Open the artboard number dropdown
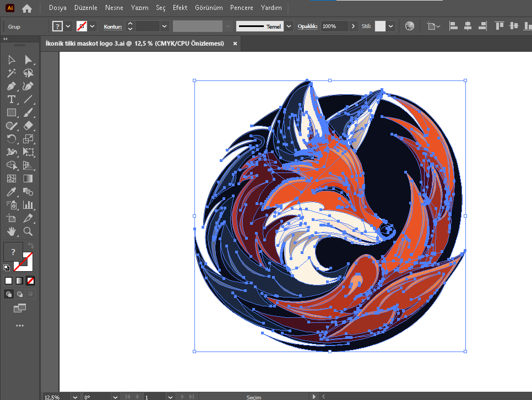The width and height of the screenshot is (532, 400). 170,397
